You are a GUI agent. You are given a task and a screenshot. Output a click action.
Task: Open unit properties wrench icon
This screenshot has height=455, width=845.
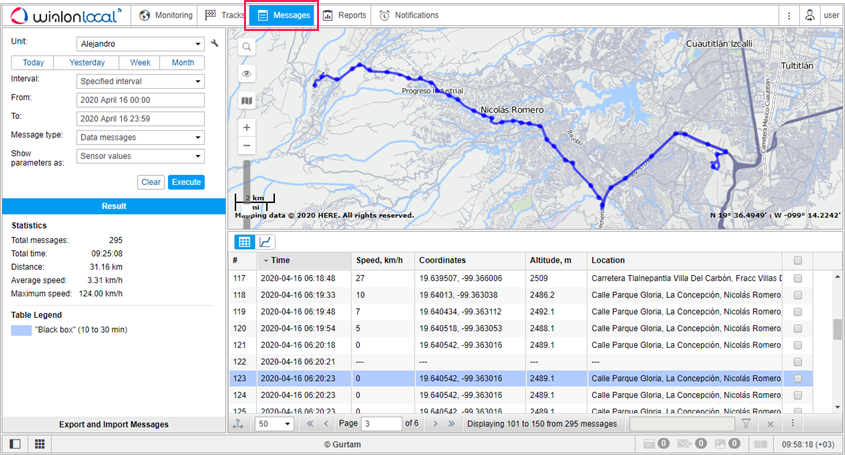[215, 44]
